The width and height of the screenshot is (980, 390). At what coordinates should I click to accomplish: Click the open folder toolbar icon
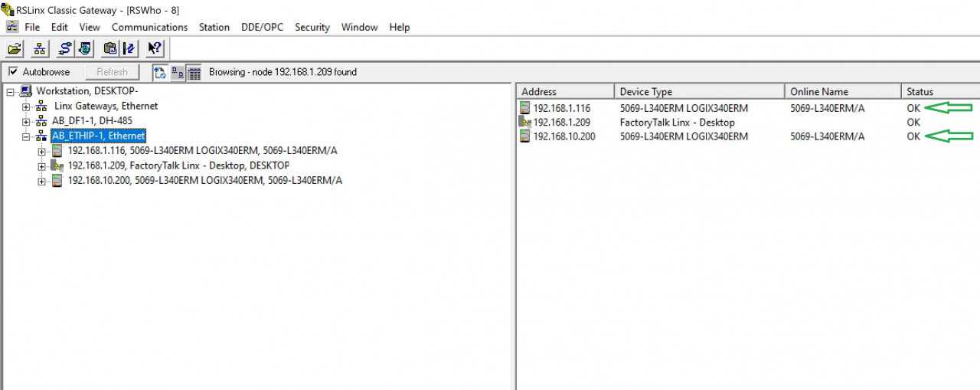click(x=15, y=48)
